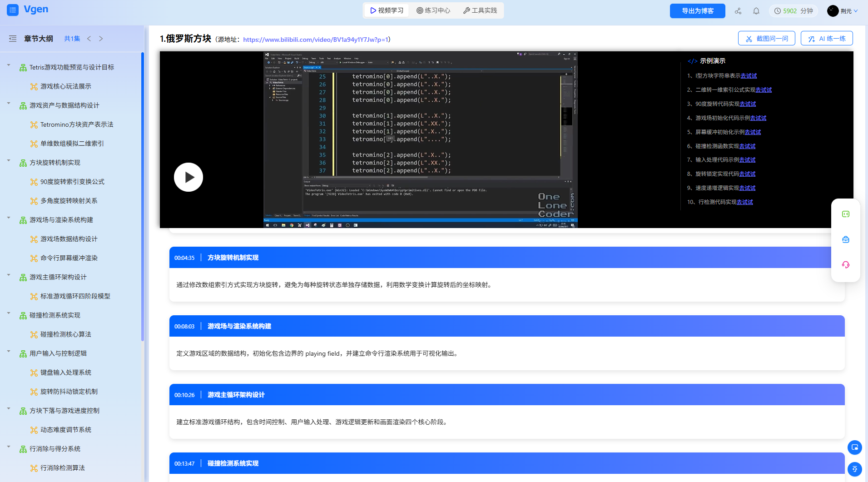Open the bilibili source video link
868x482 pixels.
[x=316, y=40]
